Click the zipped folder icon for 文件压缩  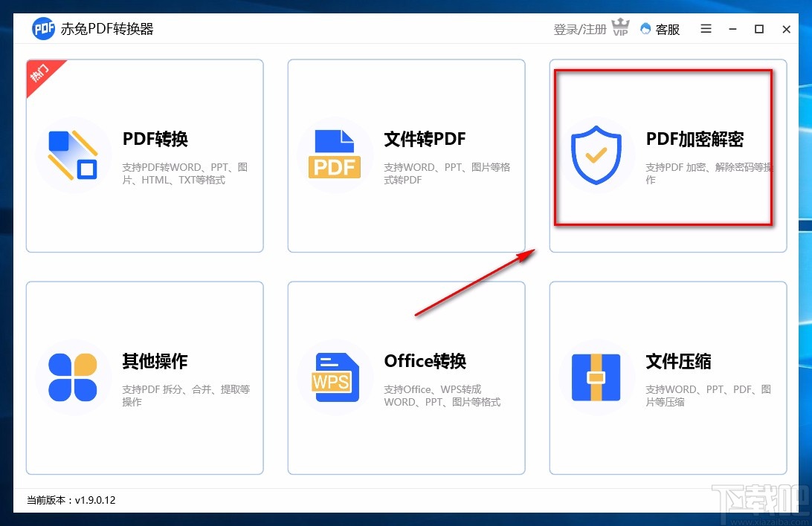(596, 377)
